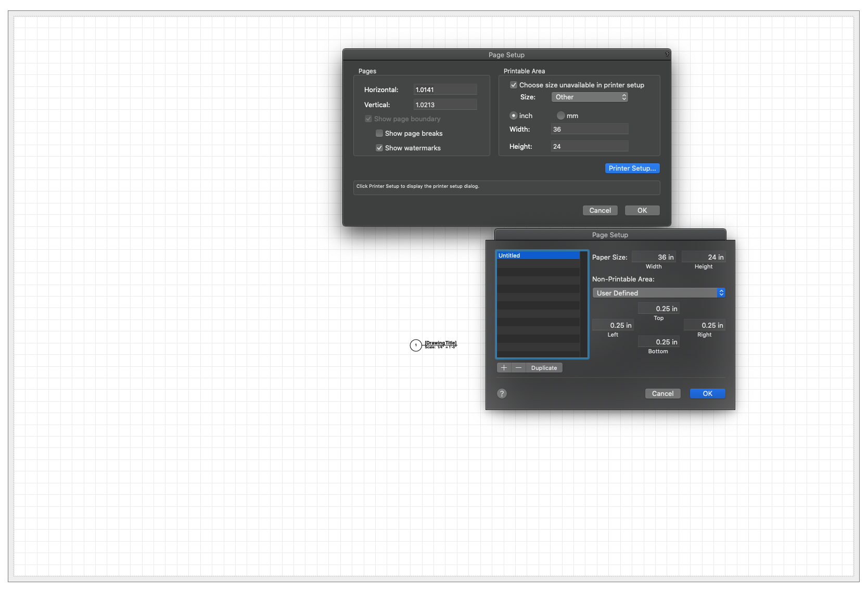Click the Drawing Title marker on the canvas
Viewport: 868px width, 590px height.
pyautogui.click(x=433, y=344)
